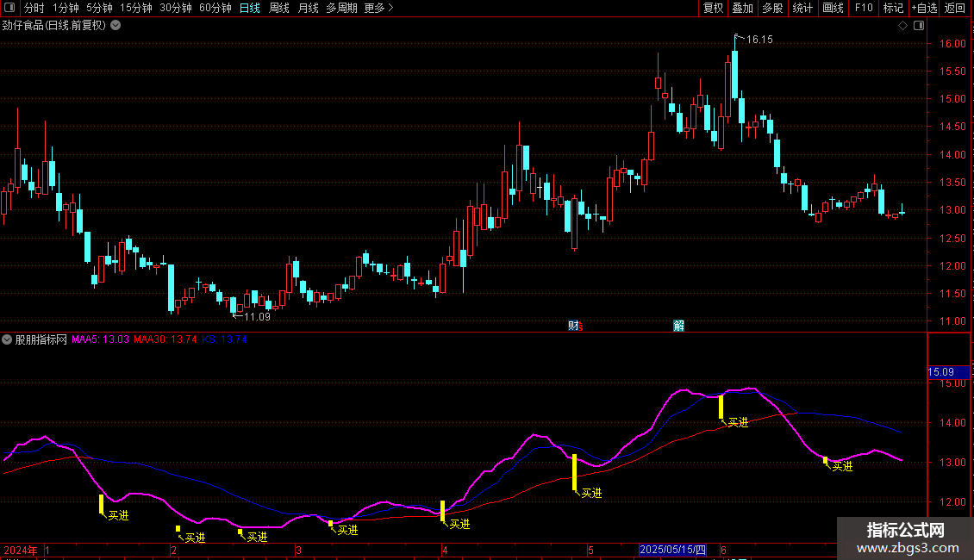Click the MAA5: 13.03 indicator value
Viewport: 974px width, 560px height.
coord(100,339)
